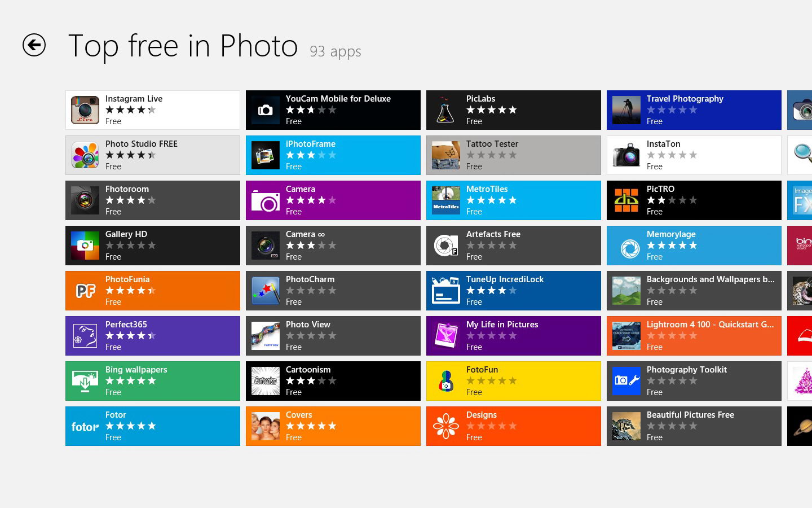Viewport: 812px width, 508px height.
Task: Click the purple Camera app icon
Action: pyautogui.click(x=266, y=200)
